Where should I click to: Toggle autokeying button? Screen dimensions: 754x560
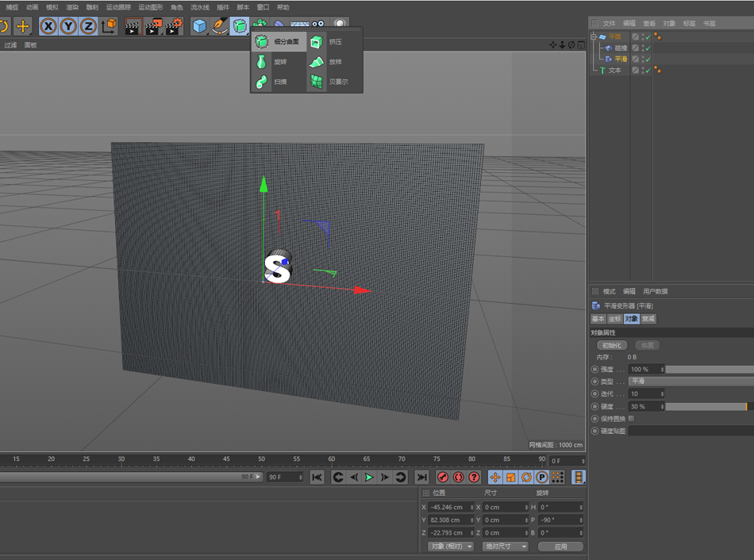tap(458, 478)
